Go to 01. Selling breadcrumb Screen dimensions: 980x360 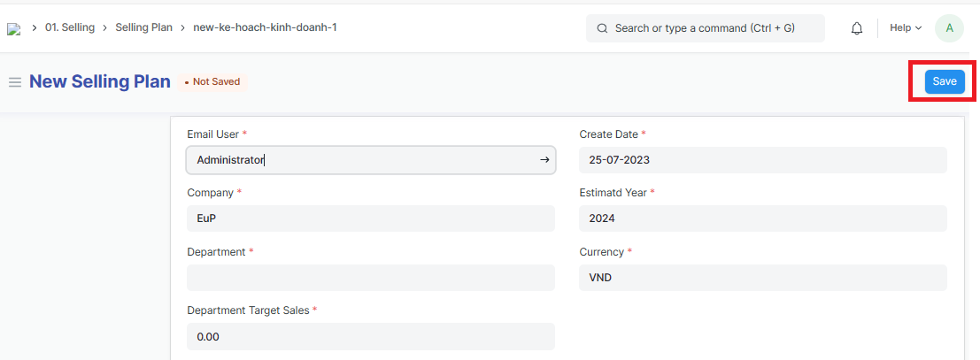click(x=70, y=27)
